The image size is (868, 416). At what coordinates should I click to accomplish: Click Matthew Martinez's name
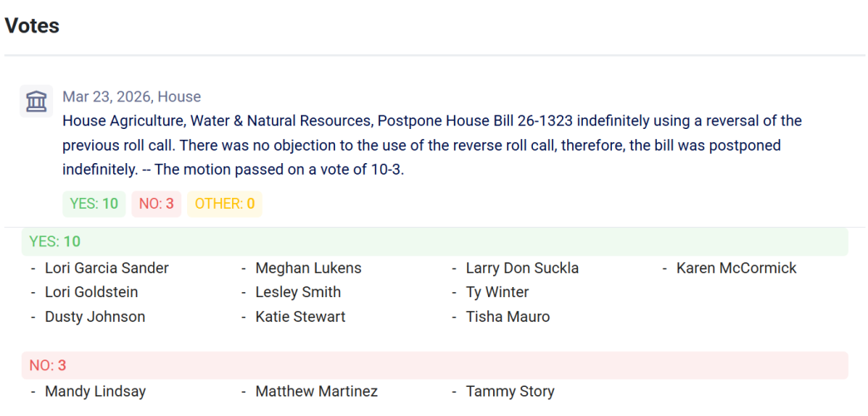tap(317, 392)
